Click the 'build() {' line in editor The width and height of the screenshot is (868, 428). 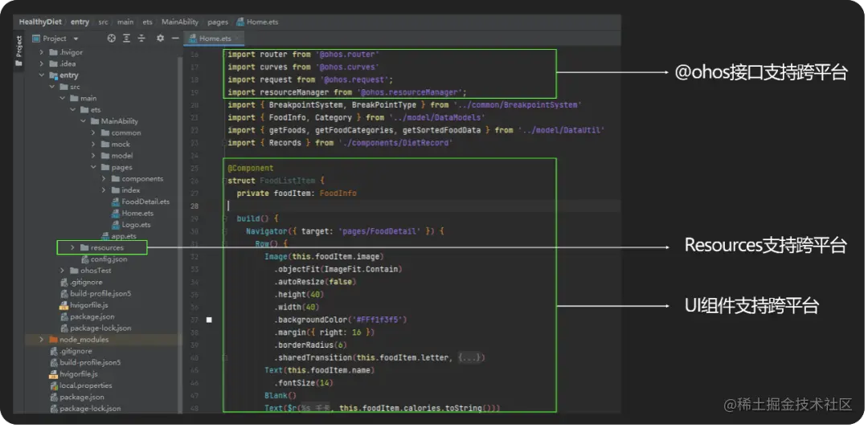[x=257, y=218]
